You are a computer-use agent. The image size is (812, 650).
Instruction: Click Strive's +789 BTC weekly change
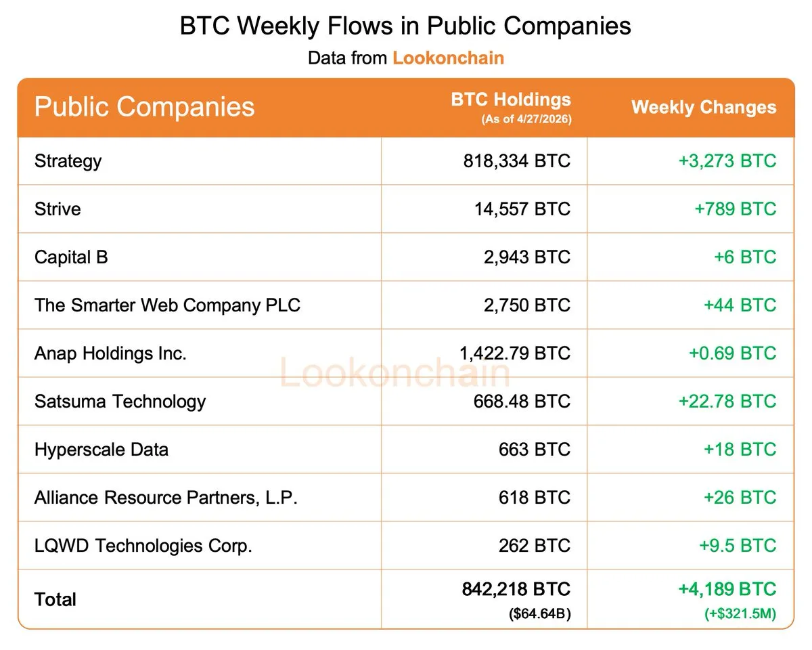(735, 209)
